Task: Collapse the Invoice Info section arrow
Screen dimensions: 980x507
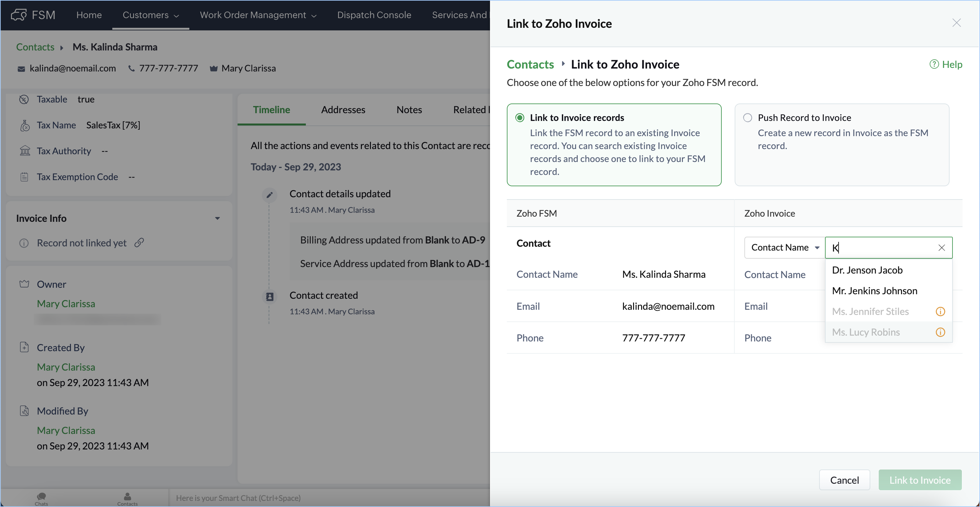Action: tap(217, 219)
